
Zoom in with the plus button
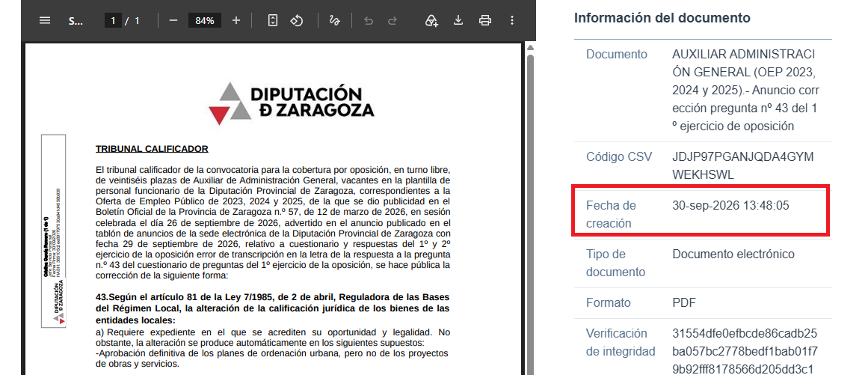(236, 20)
